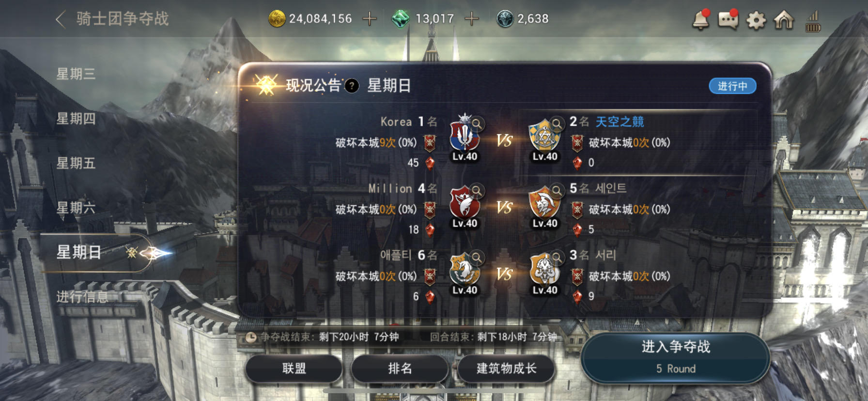
Task: Click the help question mark next to 现况公告
Action: click(352, 86)
